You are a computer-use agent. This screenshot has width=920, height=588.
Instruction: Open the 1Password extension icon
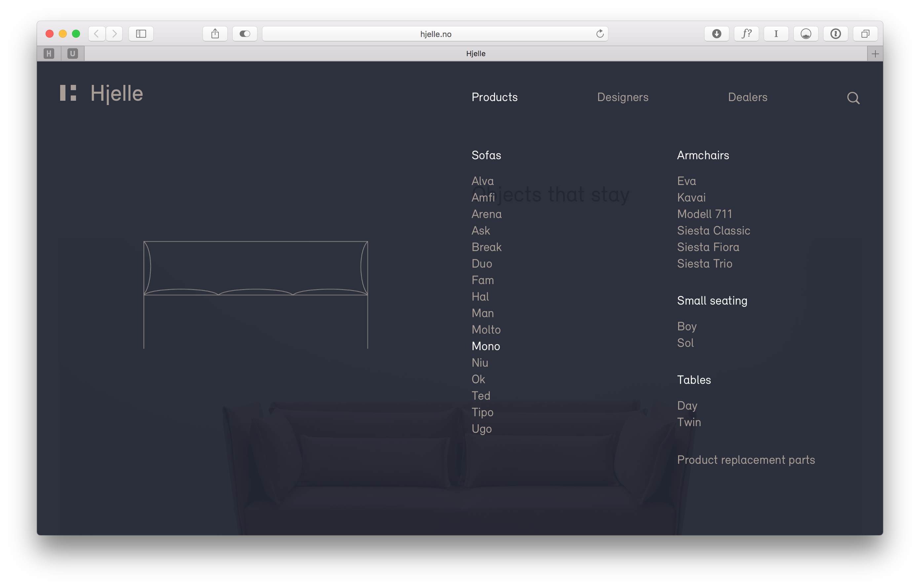835,34
